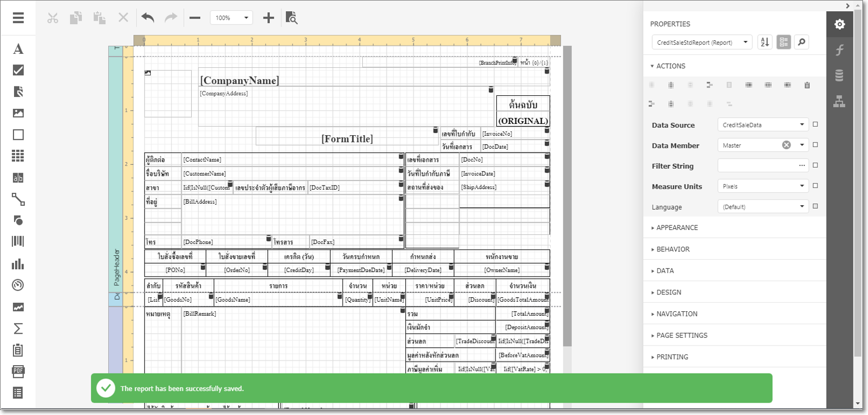The height and width of the screenshot is (415, 868).
Task: Select the Subreport control tool
Action: tap(18, 350)
